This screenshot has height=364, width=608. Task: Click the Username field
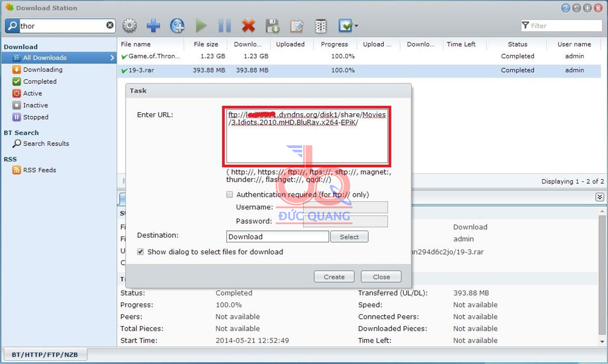345,207
